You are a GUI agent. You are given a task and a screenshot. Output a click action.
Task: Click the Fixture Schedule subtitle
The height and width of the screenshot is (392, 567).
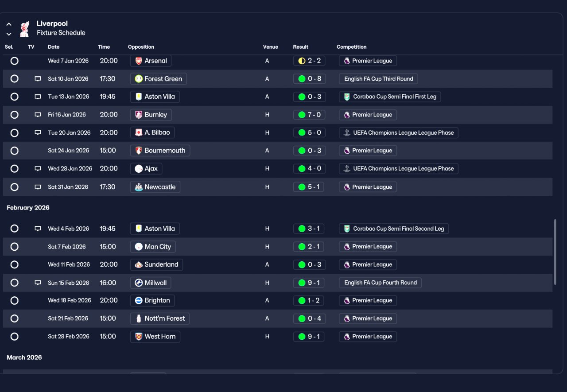[61, 33]
